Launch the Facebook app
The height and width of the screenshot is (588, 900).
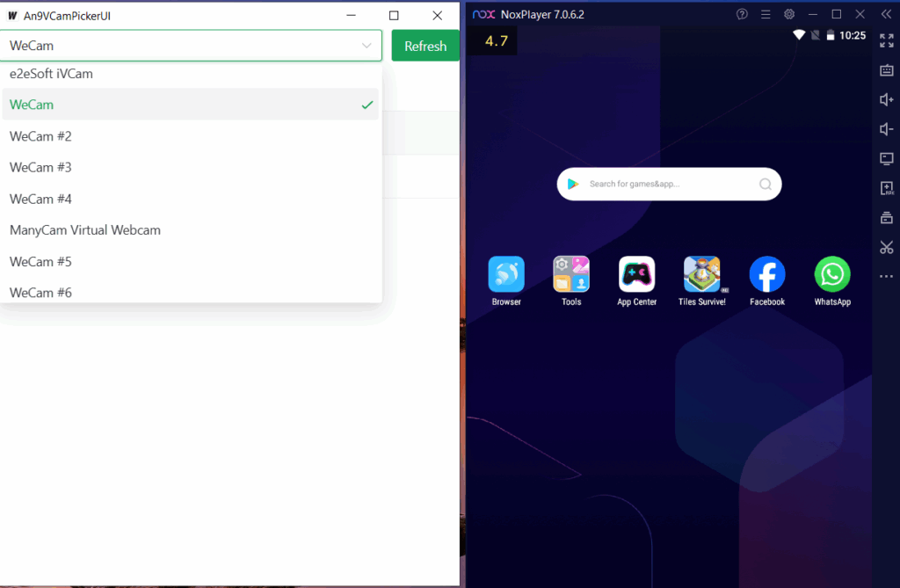[766, 275]
